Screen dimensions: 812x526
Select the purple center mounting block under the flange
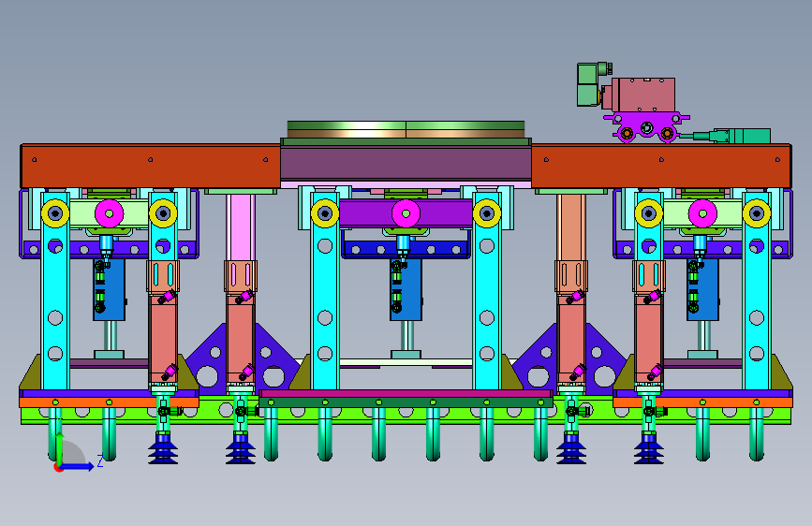[x=406, y=164]
